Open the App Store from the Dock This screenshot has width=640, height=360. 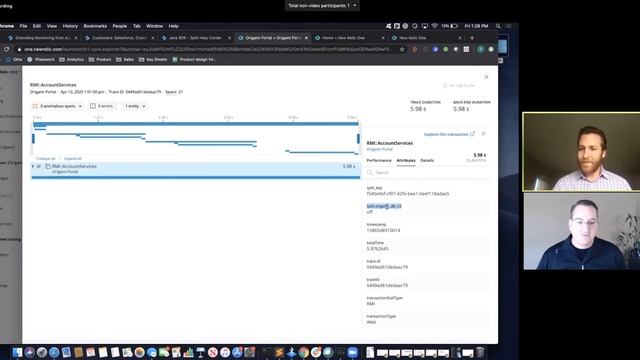tap(238, 352)
